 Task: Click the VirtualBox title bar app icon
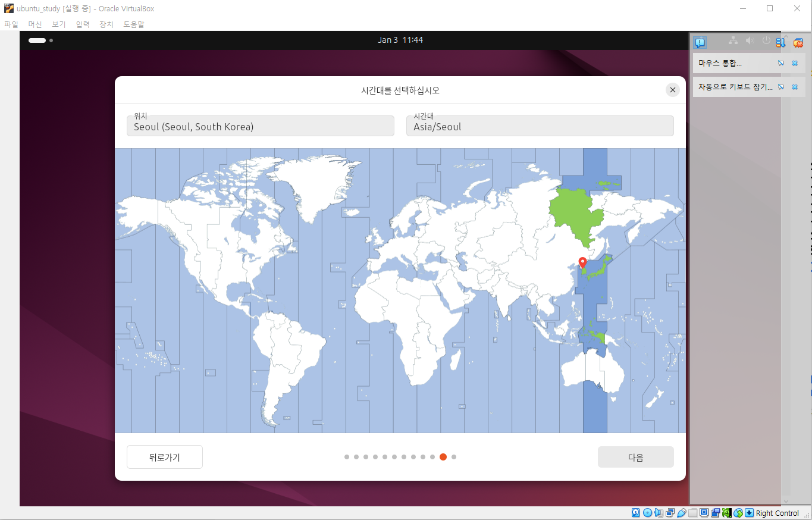[x=8, y=8]
